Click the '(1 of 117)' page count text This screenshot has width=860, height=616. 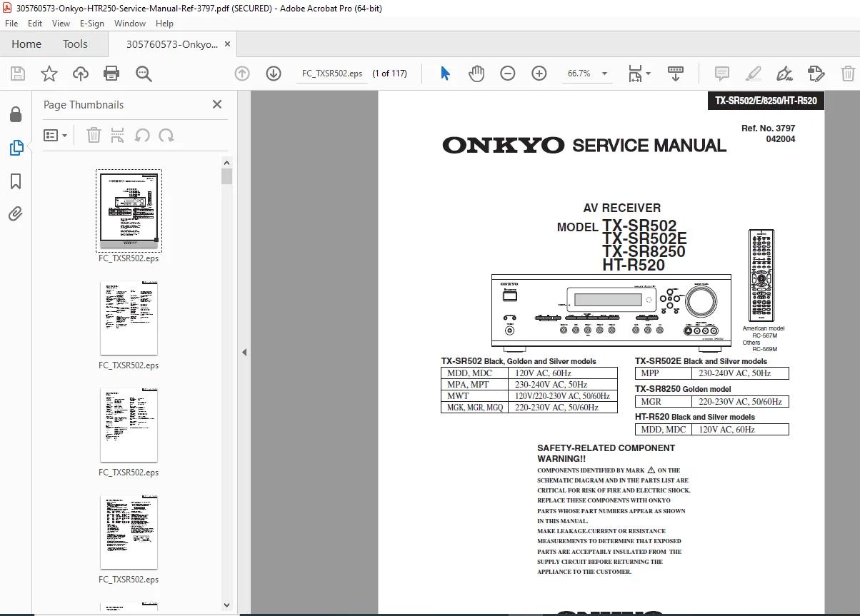(390, 74)
